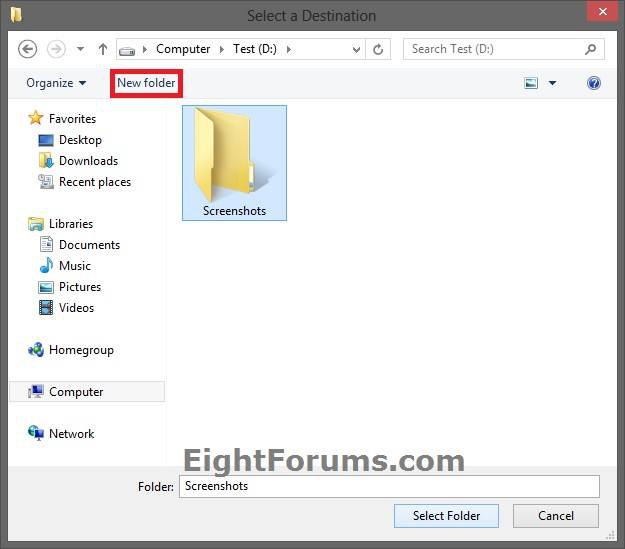The image size is (625, 549).
Task: Click the Computer icon in navigation pane
Action: tap(36, 392)
